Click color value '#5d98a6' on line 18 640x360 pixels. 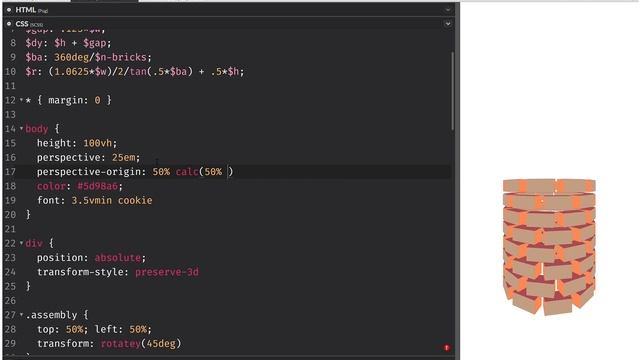point(97,186)
